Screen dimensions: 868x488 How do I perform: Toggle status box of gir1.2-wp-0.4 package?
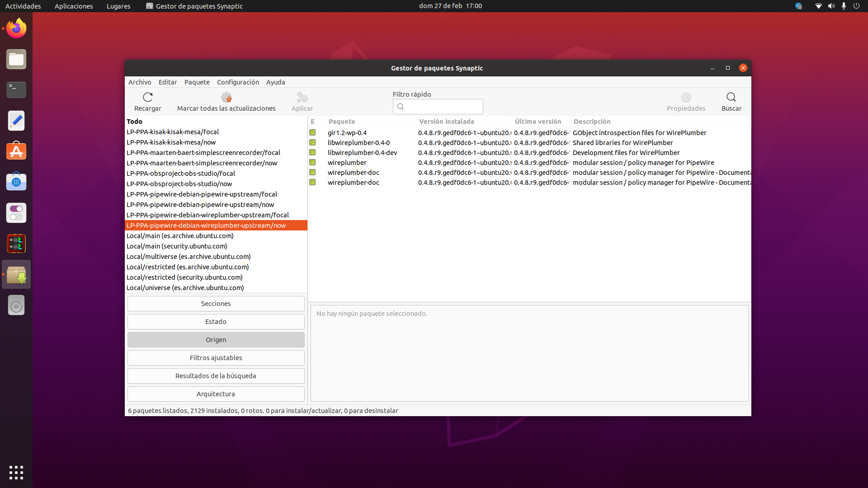point(312,133)
